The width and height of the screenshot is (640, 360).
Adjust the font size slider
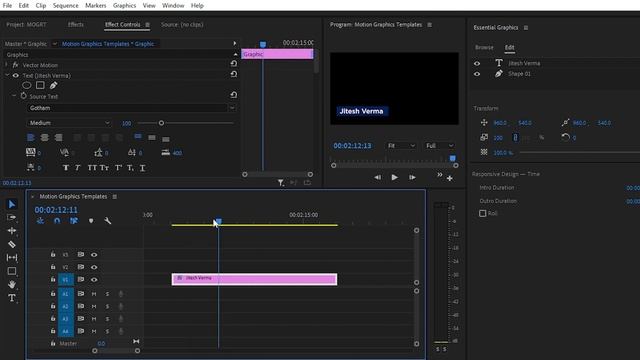click(x=161, y=123)
